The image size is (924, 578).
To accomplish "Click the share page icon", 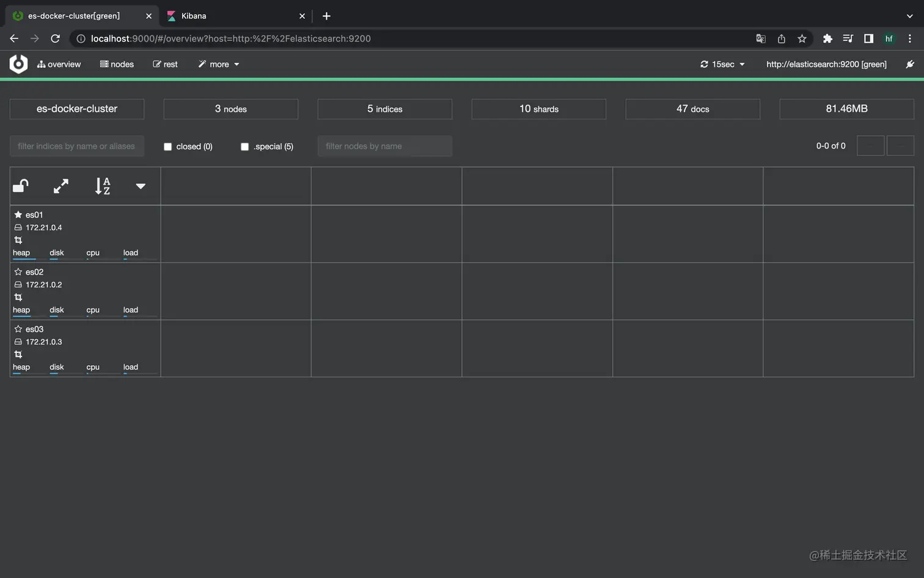I will click(x=781, y=39).
